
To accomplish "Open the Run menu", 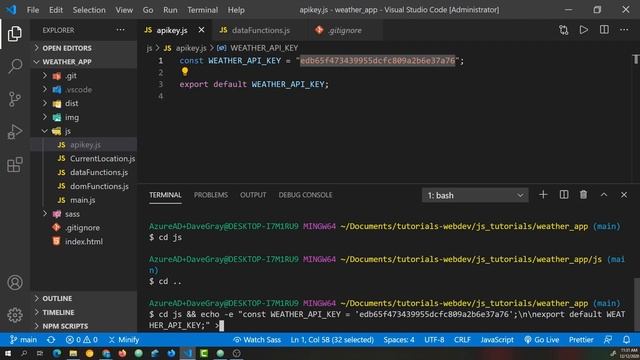I will click(x=170, y=10).
